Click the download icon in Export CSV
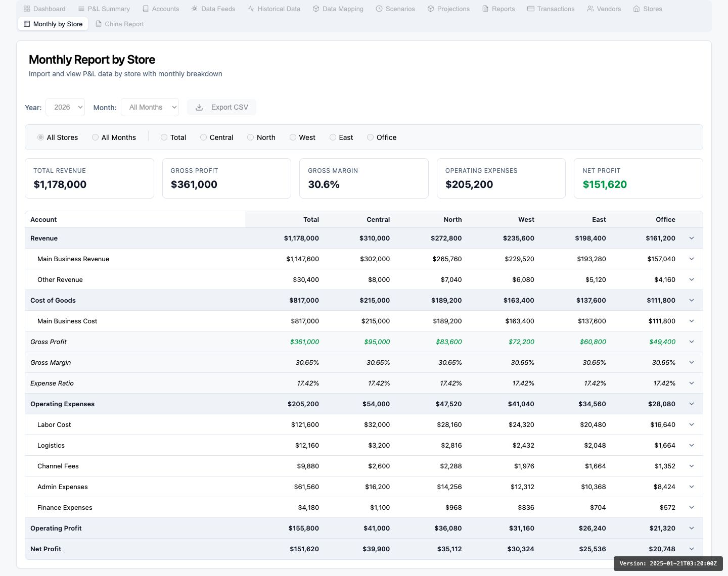Screen dimensions: 728x576 tap(199, 107)
